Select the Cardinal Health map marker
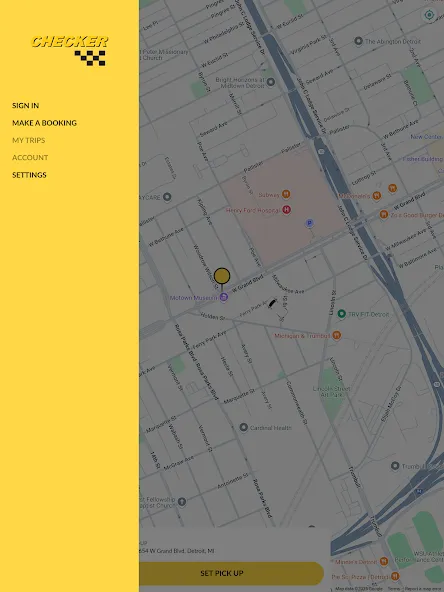Screen dimensions: 444x592 point(244,427)
